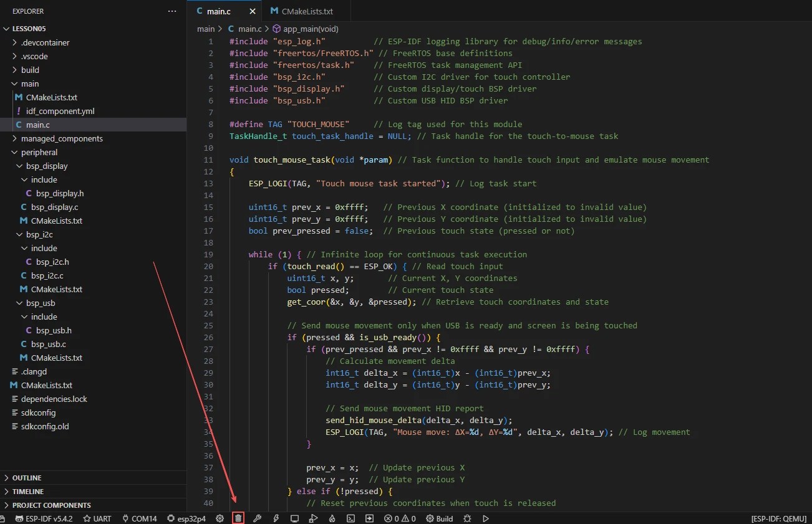Select the esp32p4 target device
Image resolution: width=812 pixels, height=524 pixels.
[x=186, y=518]
